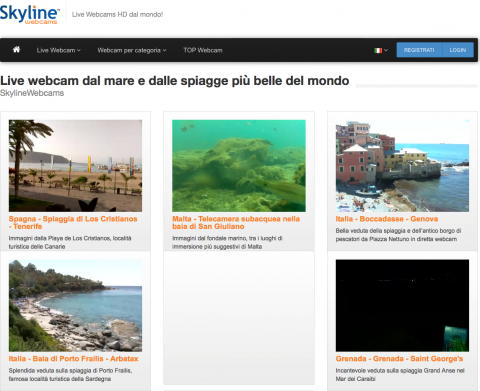Open the Malta underwater camera thumbnail
480x391 pixels.
[239, 166]
